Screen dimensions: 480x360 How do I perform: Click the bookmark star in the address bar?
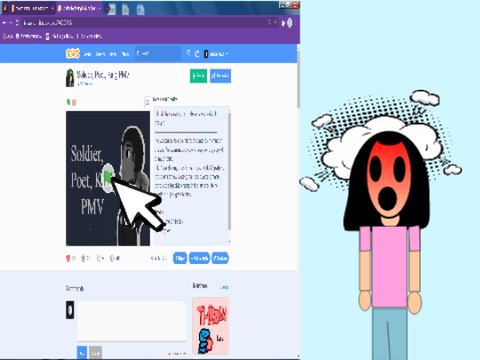tap(275, 22)
